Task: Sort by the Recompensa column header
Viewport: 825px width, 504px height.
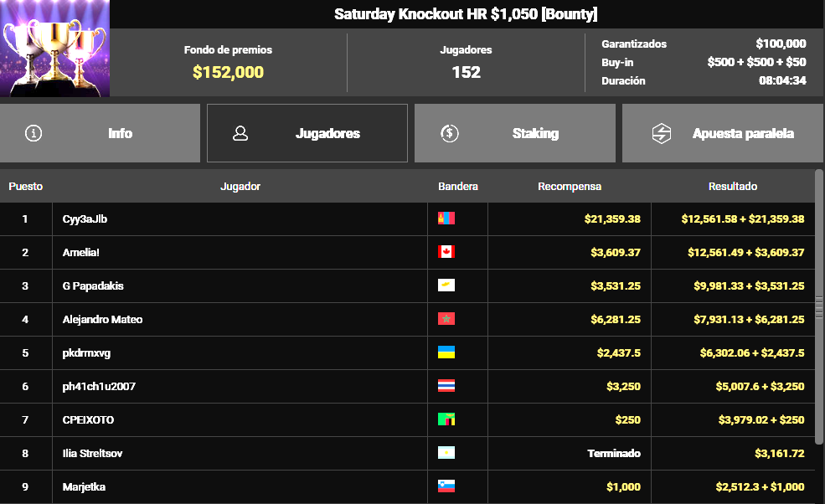Action: tap(570, 187)
